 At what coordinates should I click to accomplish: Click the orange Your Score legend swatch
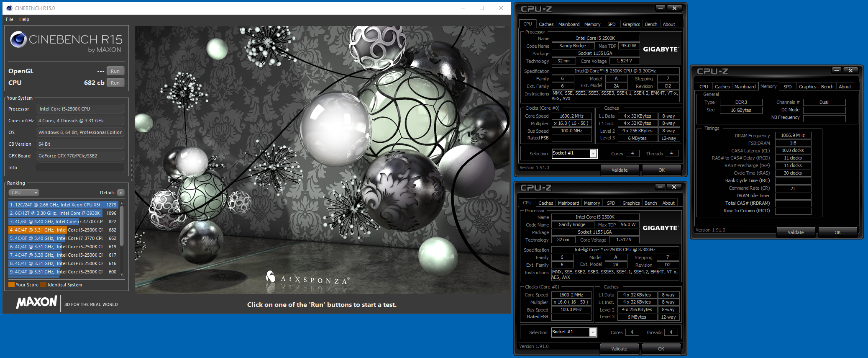pos(11,285)
